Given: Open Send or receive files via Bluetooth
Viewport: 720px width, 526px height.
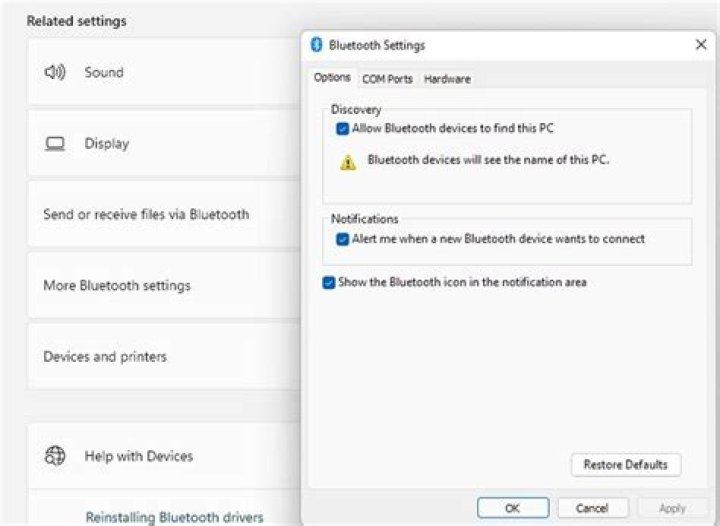Looking at the screenshot, I should 146,214.
